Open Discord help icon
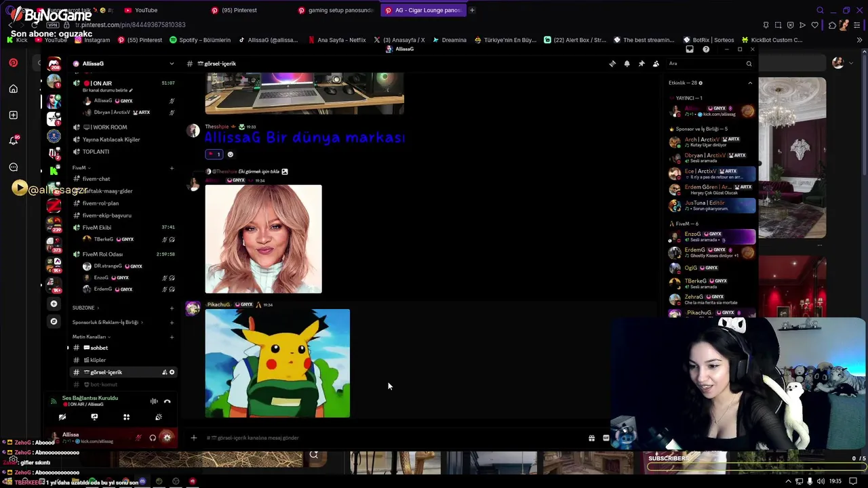Viewport: 868px width, 488px height. tap(706, 49)
